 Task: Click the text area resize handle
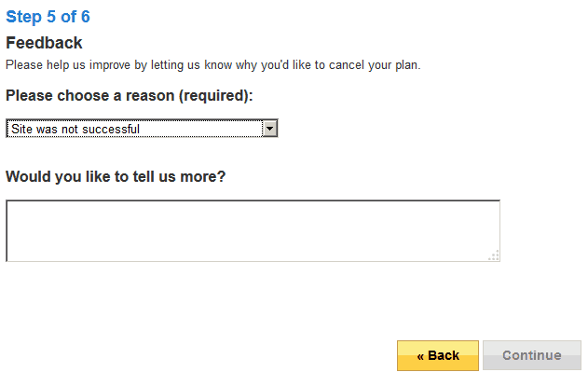(494, 255)
